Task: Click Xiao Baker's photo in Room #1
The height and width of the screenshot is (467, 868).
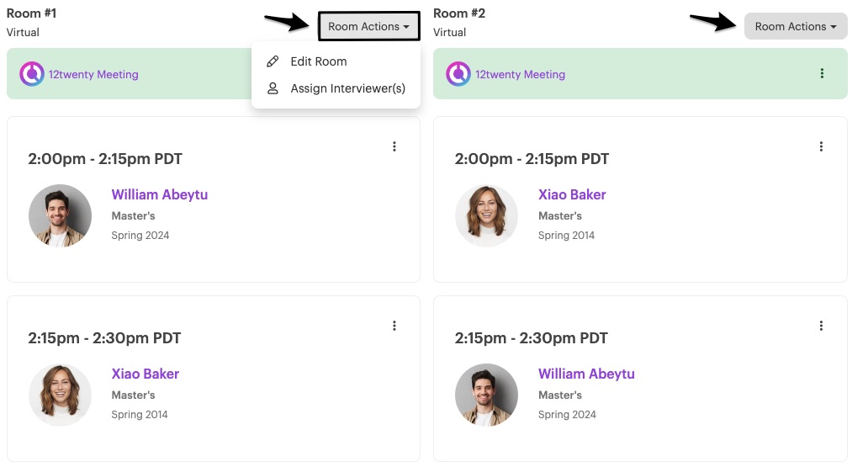Action: click(x=60, y=395)
